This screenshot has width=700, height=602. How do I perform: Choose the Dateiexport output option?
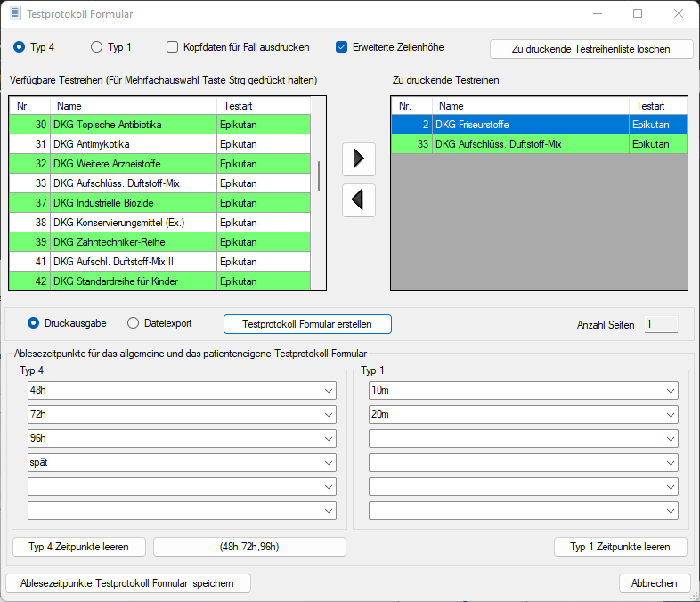point(134,323)
